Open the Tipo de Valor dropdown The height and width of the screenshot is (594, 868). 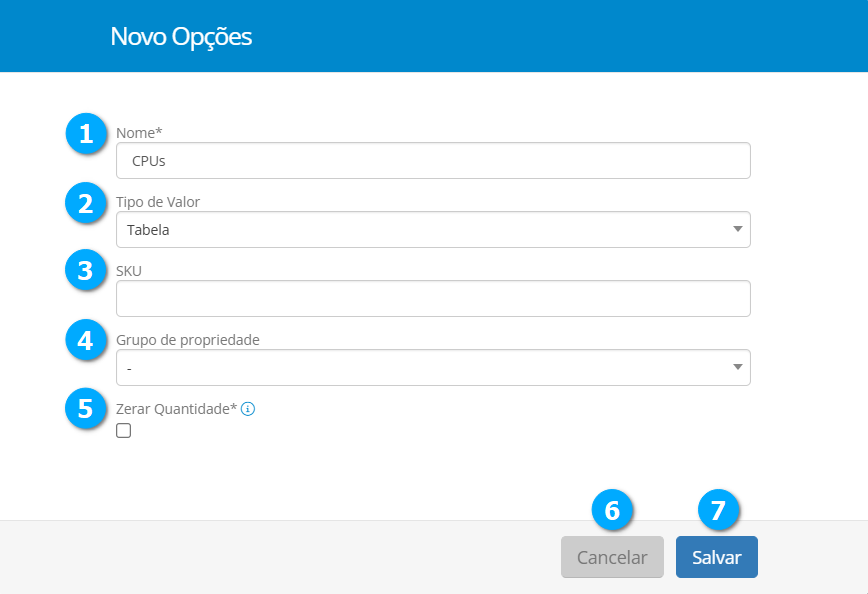pos(433,230)
